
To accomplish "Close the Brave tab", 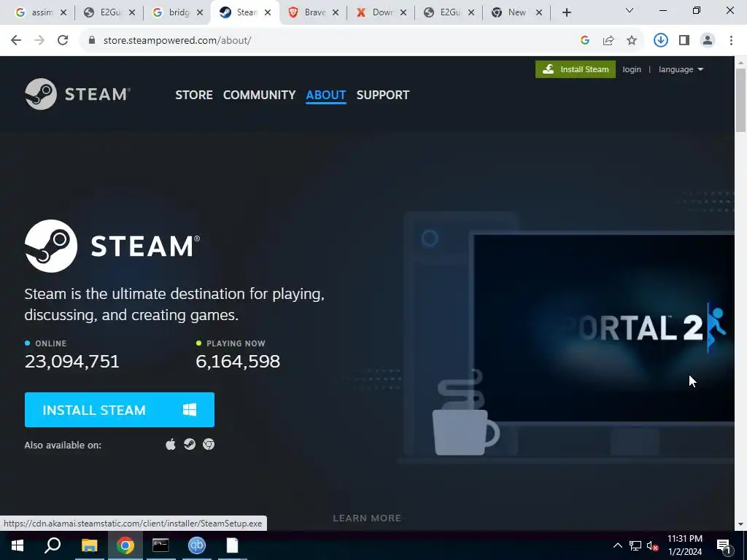I will [x=336, y=12].
